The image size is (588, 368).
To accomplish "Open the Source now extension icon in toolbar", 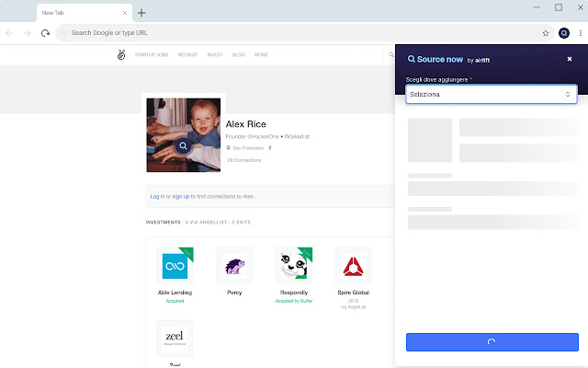I will pyautogui.click(x=564, y=33).
